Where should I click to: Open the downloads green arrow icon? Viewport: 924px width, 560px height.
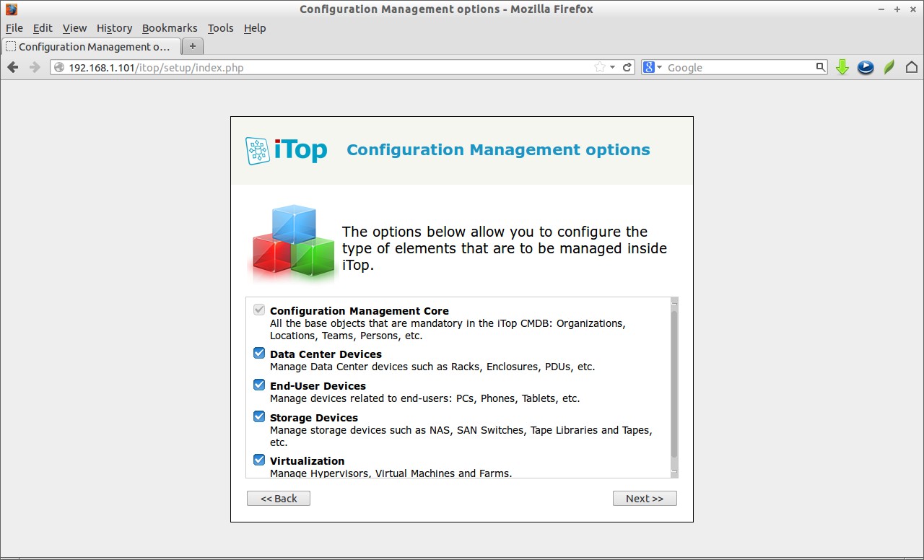coord(842,67)
